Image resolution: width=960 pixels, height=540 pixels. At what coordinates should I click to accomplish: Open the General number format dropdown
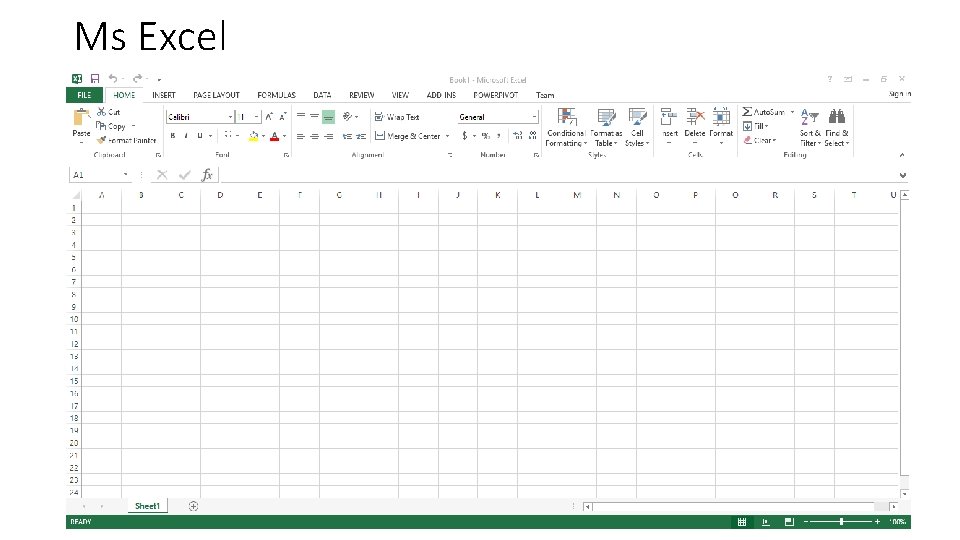pos(534,117)
